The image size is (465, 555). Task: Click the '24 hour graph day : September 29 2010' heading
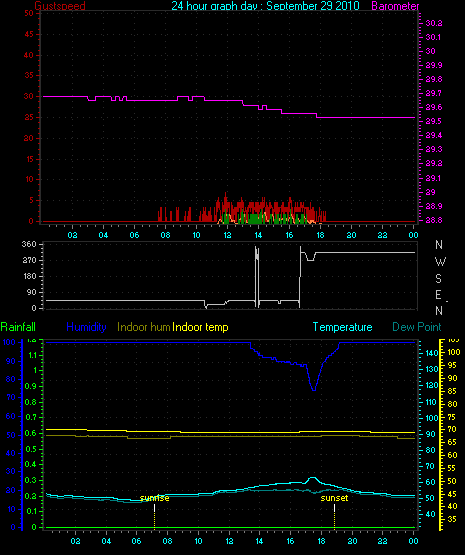point(265,6)
